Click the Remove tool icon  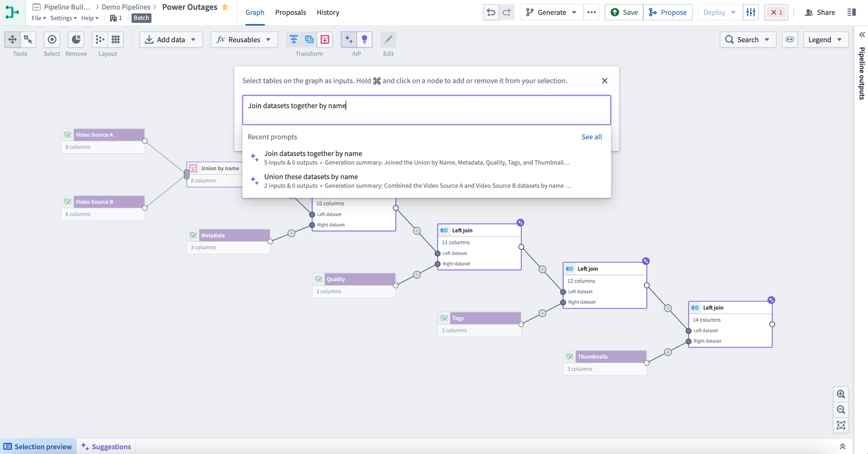[x=76, y=39]
